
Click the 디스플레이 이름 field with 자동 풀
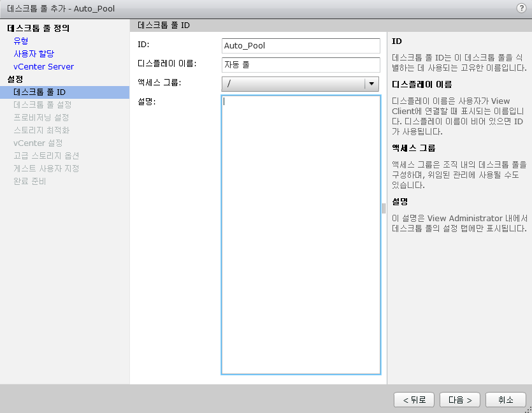pos(301,65)
